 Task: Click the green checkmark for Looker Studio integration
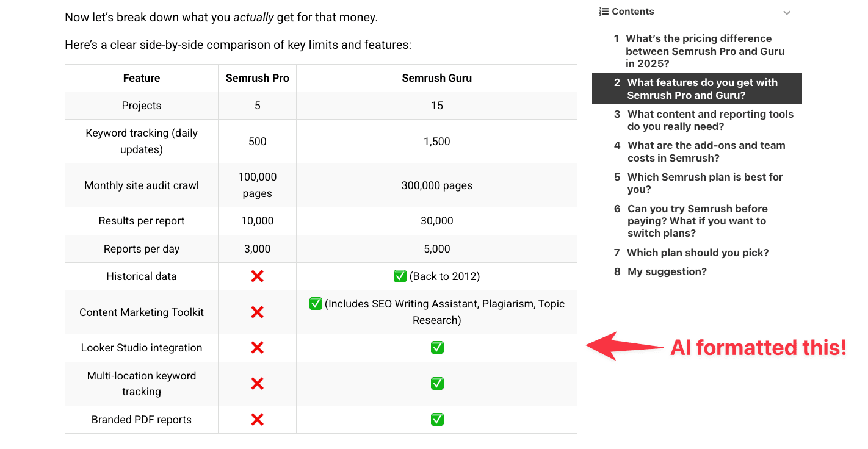437,347
